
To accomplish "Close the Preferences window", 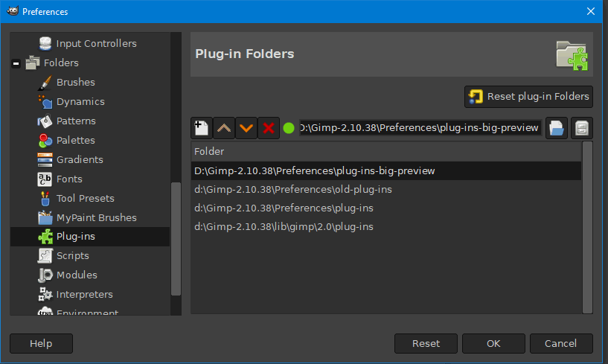I will (591, 11).
